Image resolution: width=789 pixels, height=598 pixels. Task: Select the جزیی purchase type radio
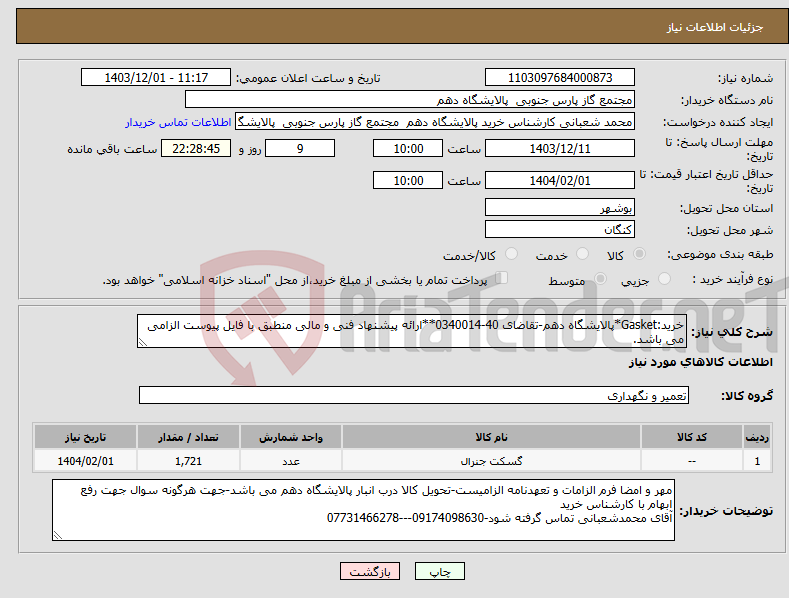[x=664, y=278]
